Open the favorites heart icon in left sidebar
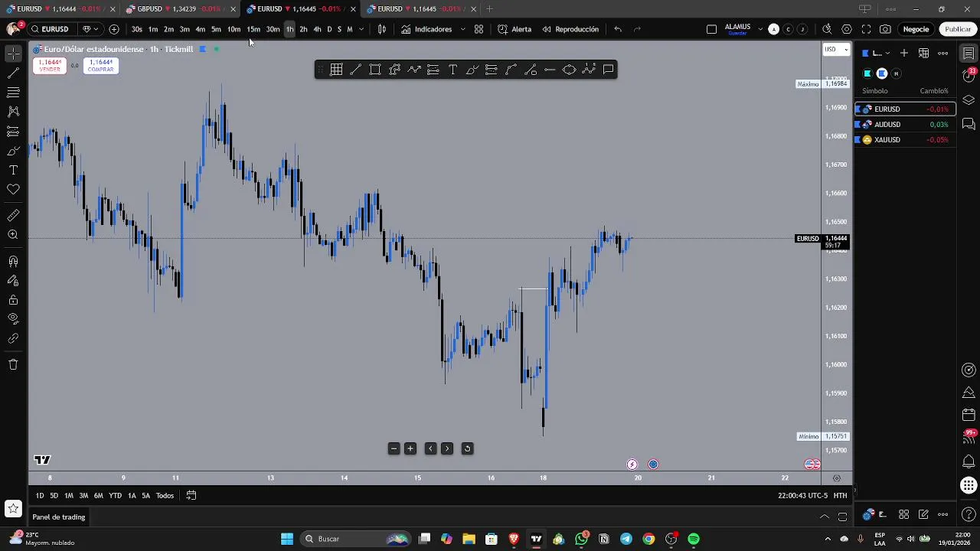Screen dimensions: 980x551 point(13,189)
